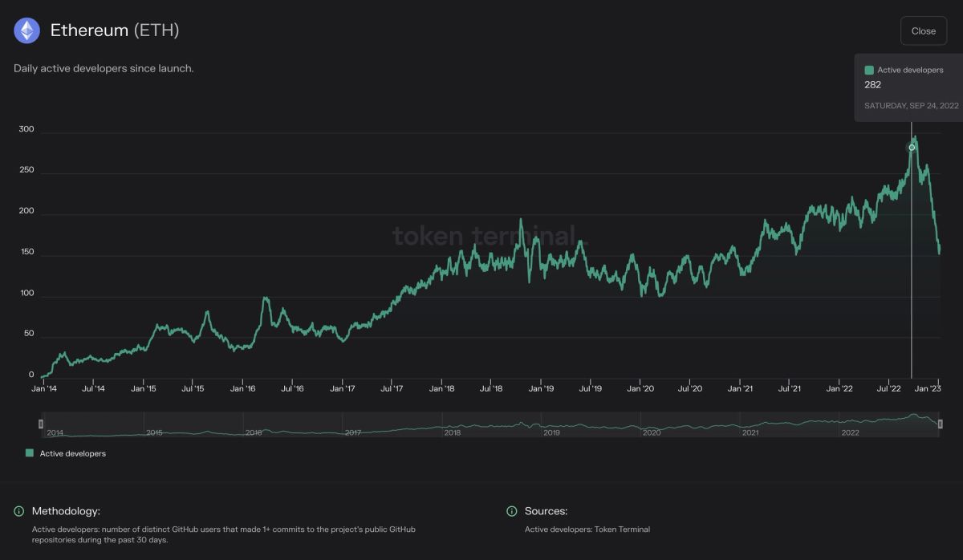
Task: Click the 50 y-axis label
Action: (29, 334)
